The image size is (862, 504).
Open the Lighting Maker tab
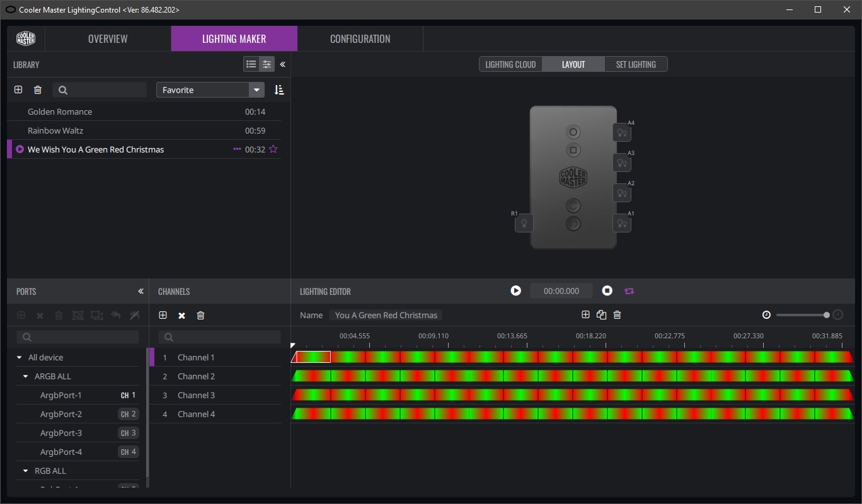click(234, 38)
